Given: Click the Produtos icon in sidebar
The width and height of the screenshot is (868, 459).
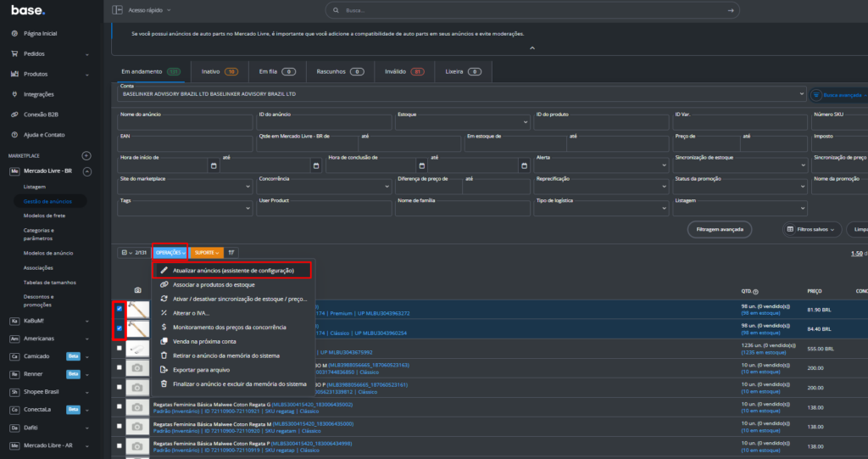Looking at the screenshot, I should [x=14, y=74].
